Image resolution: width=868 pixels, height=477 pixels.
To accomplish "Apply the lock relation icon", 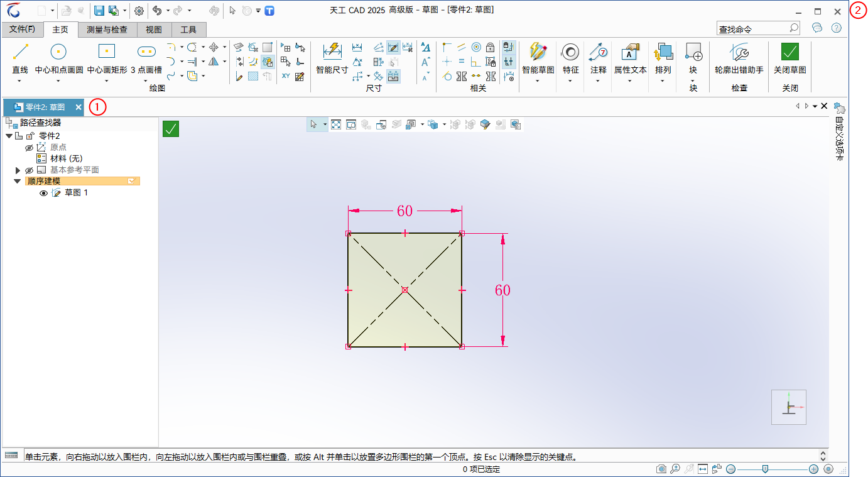I will [491, 47].
